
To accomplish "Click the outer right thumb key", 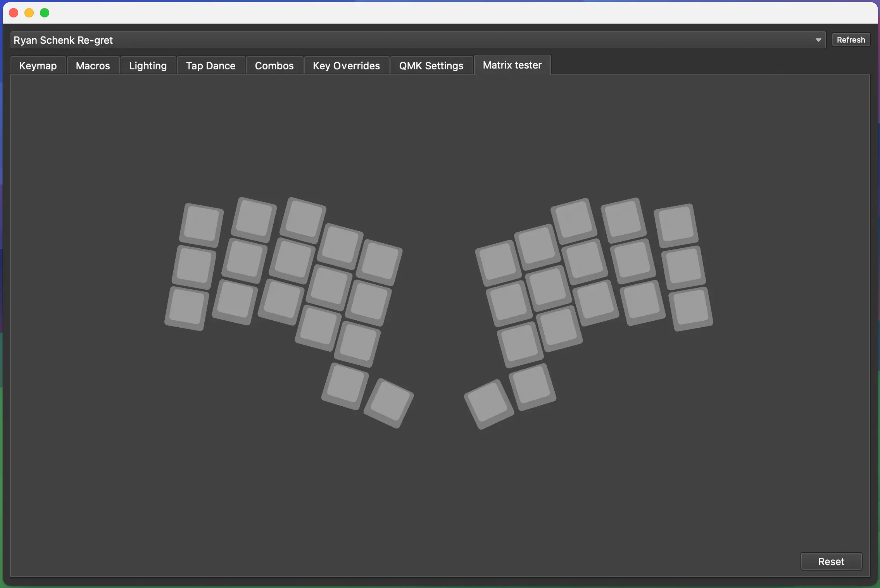I will coord(532,387).
